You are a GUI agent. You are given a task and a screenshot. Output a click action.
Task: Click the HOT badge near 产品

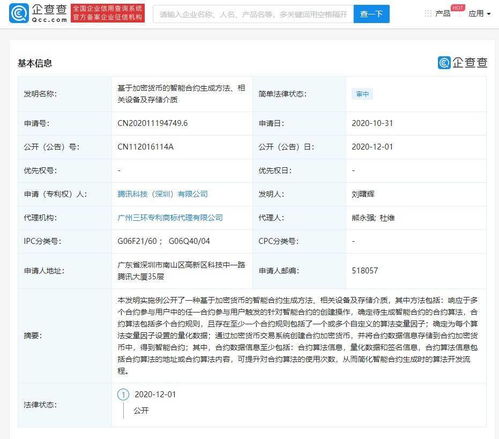458,7
